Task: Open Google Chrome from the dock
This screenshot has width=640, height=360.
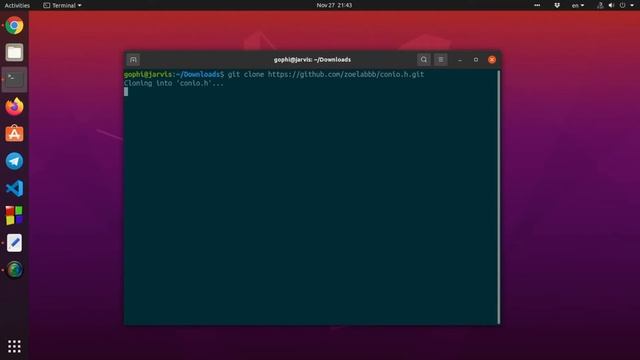Action: 14,25
